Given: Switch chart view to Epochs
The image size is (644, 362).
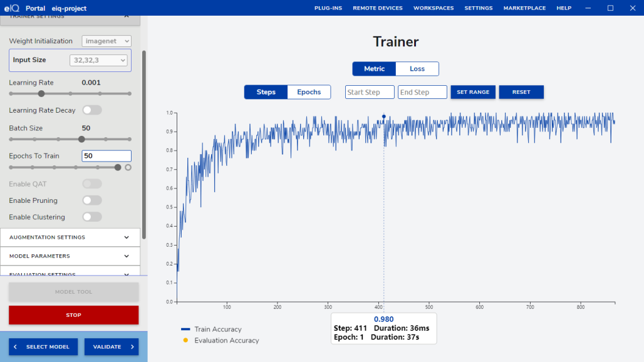Looking at the screenshot, I should coord(309,92).
